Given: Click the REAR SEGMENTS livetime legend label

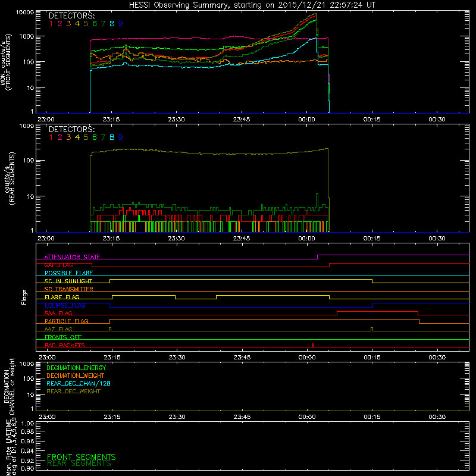Looking at the screenshot, I should (x=79, y=464).
